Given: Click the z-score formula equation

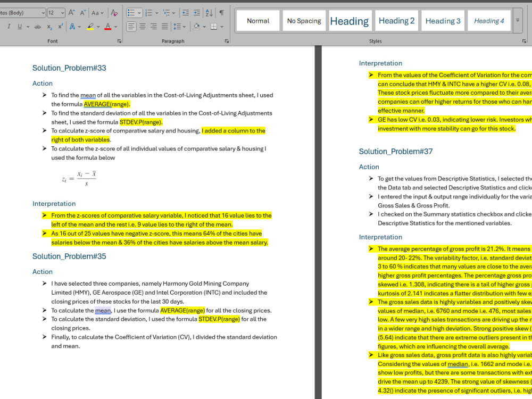Looking at the screenshot, I should (79, 178).
